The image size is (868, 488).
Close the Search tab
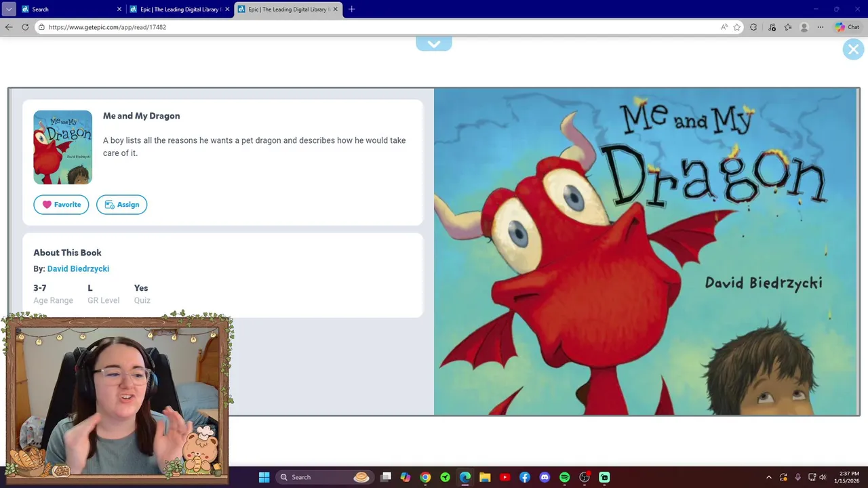point(119,9)
